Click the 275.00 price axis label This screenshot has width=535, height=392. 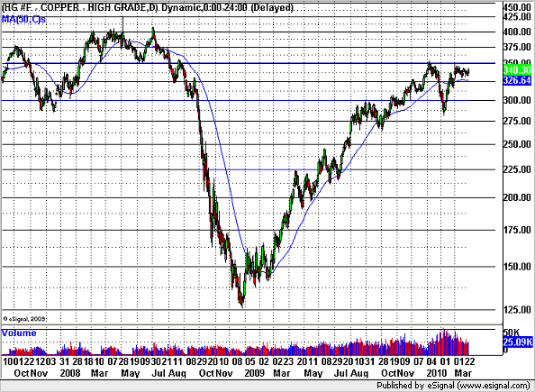point(517,122)
